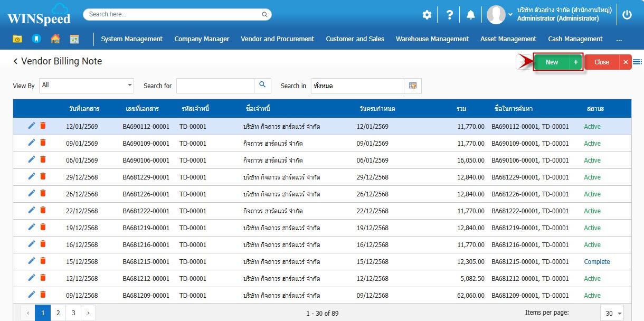Screen dimensions: 644x321
Task: Click the green New button
Action: 552,62
